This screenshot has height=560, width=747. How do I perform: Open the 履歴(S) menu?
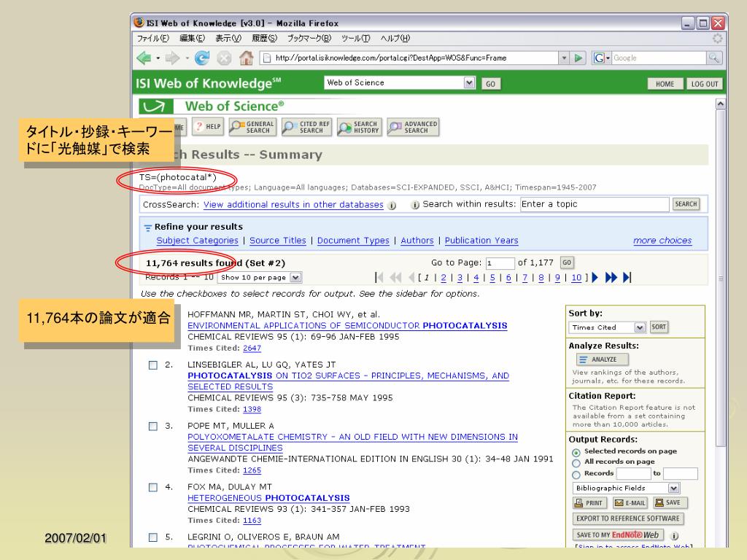tap(264, 38)
